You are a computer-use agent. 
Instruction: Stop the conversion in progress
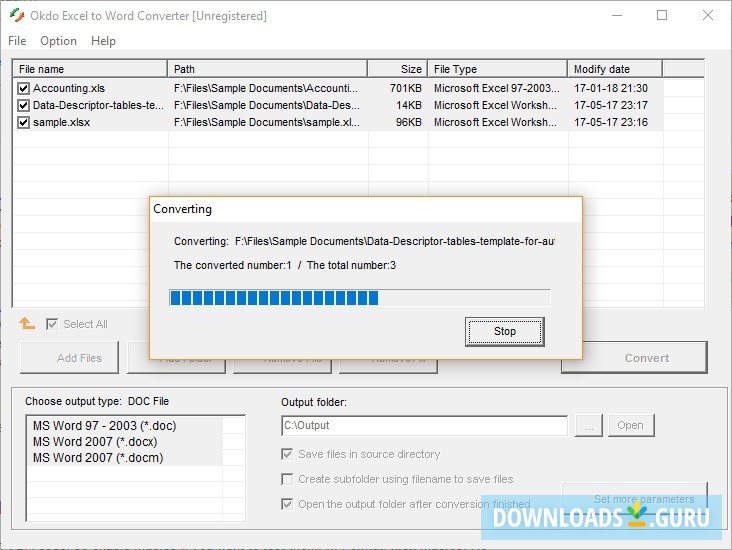coord(505,331)
